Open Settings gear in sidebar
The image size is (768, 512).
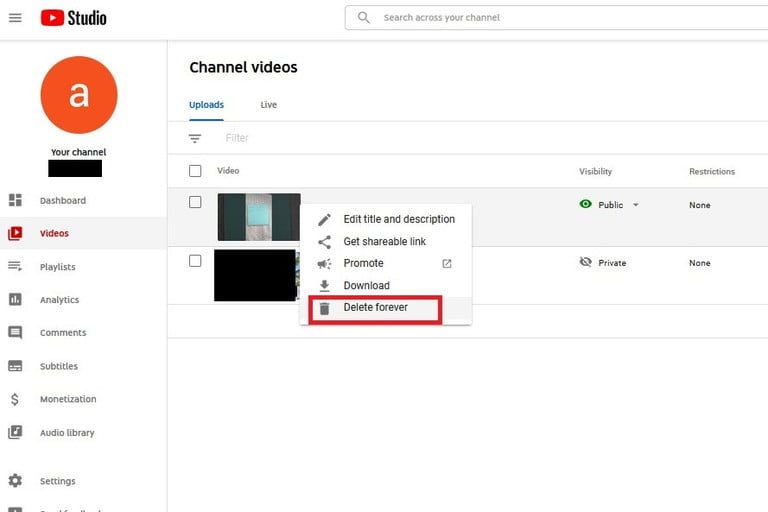click(x=15, y=481)
